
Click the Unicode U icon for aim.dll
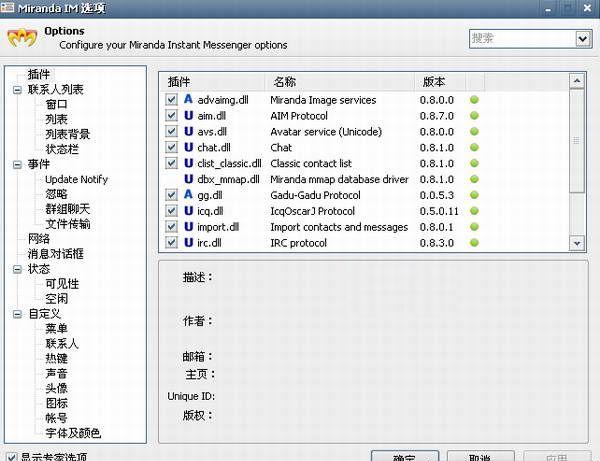[x=188, y=115]
